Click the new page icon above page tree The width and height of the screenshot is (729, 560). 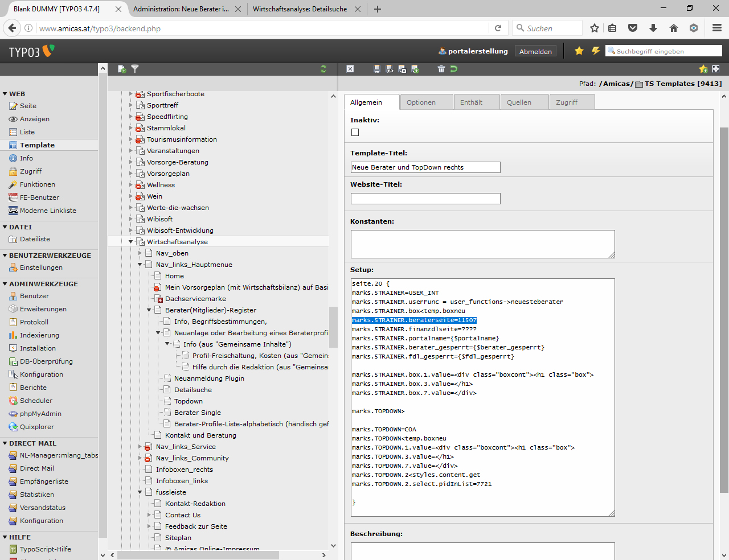click(122, 69)
